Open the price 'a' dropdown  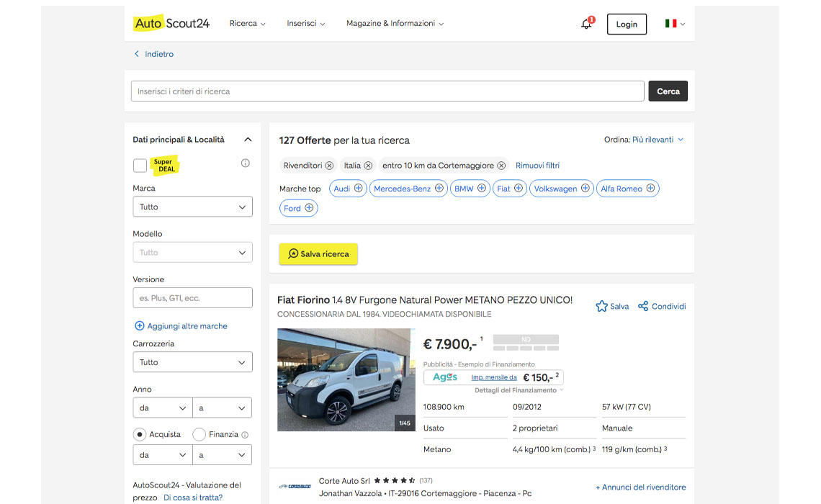point(222,455)
